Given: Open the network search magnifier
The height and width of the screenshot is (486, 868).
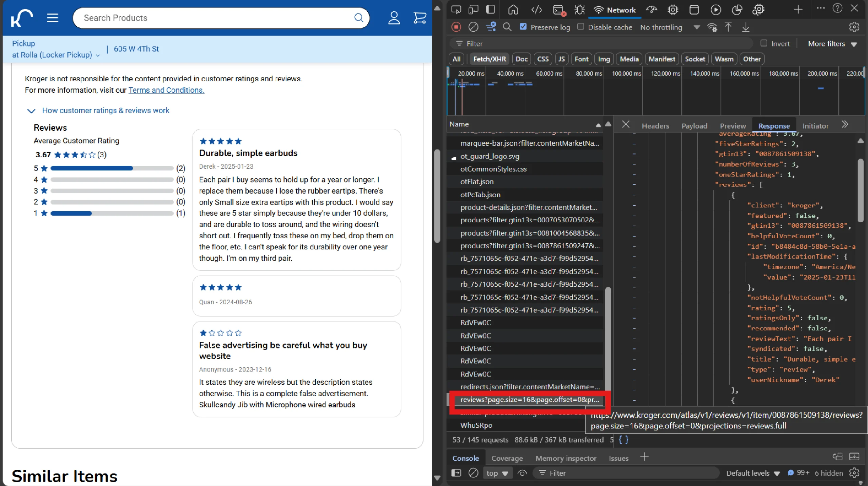Looking at the screenshot, I should click(x=507, y=27).
